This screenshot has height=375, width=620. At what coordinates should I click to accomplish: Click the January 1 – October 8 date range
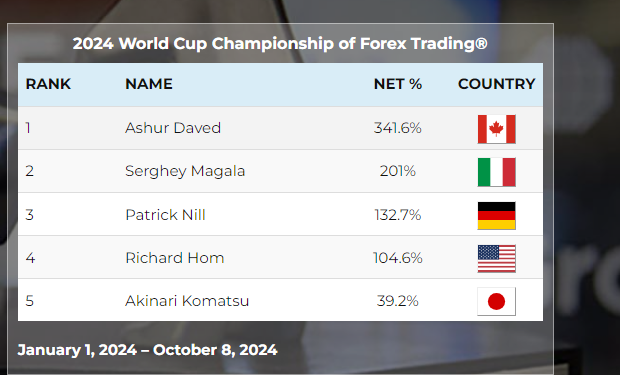(147, 350)
